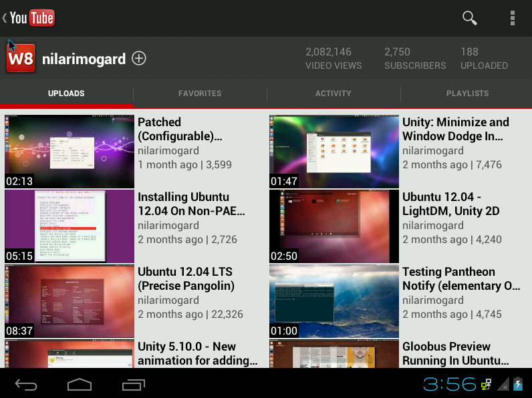The image size is (532, 398).
Task: Click 'Unity 5.10.0 - New animation' title
Action: [197, 353]
